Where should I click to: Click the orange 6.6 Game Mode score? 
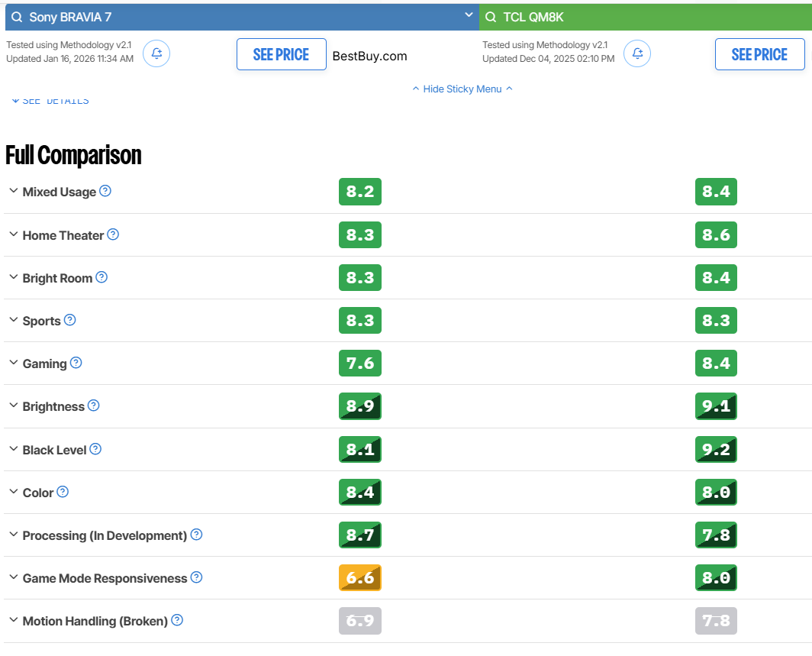click(359, 577)
